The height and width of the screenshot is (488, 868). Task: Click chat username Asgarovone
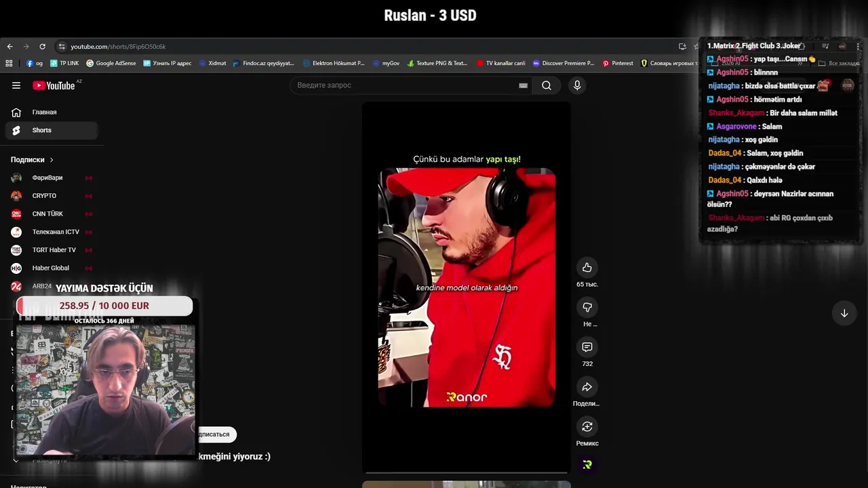click(736, 127)
